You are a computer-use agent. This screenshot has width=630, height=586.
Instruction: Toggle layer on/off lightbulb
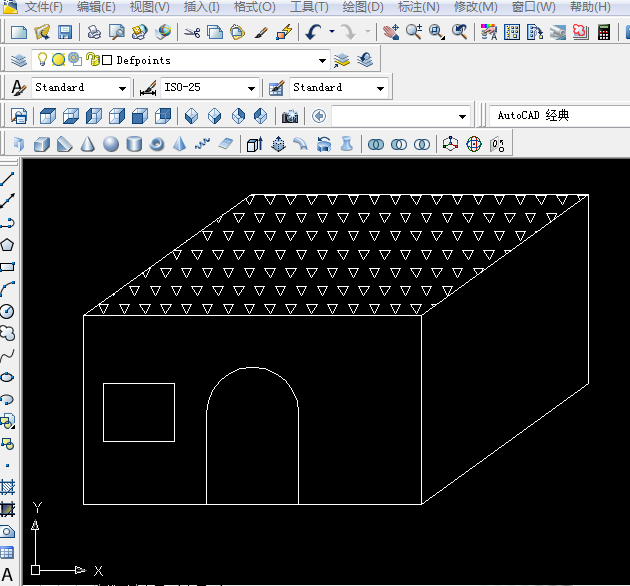coord(42,59)
